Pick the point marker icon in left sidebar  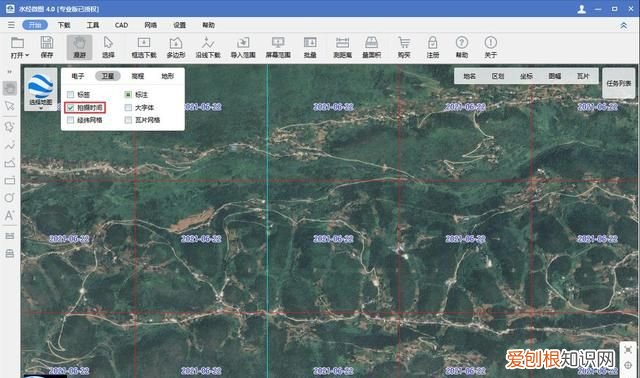click(x=10, y=127)
